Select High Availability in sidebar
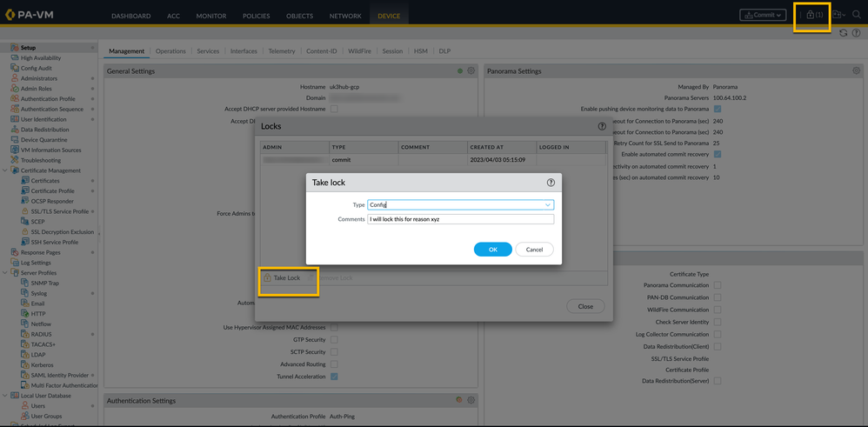 pos(41,58)
